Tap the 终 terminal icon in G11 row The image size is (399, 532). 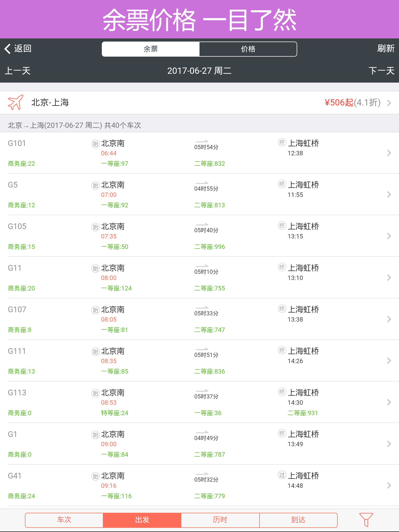tap(282, 267)
